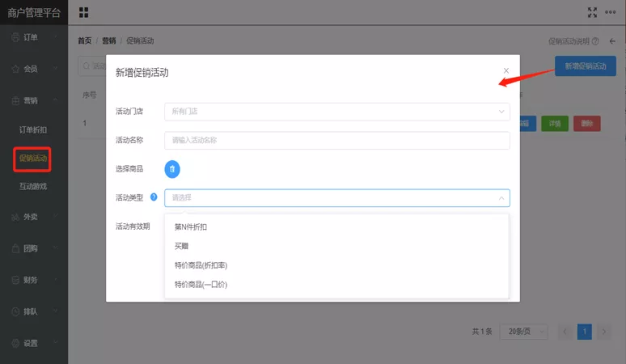The width and height of the screenshot is (626, 364).
Task: Select 第N件折扣 option
Action: pos(336,227)
